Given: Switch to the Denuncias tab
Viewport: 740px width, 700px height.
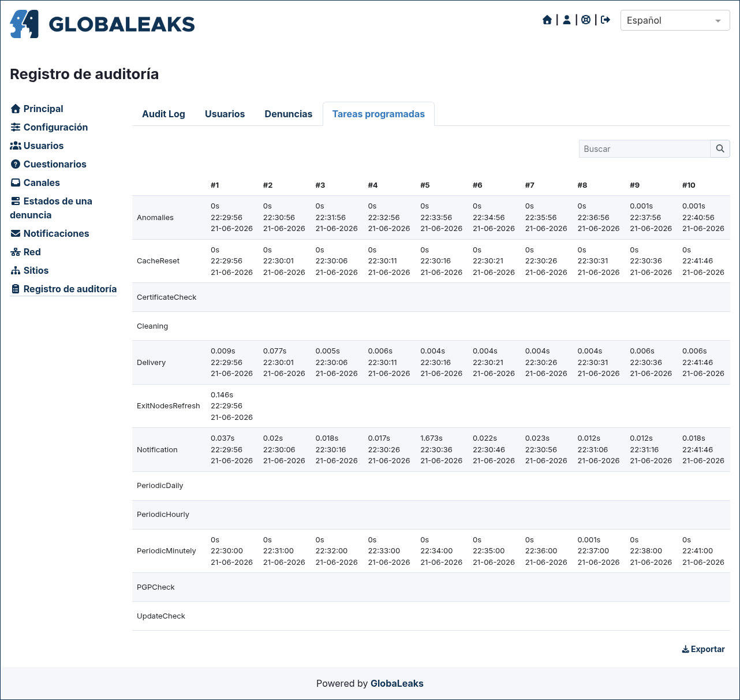Looking at the screenshot, I should click(x=289, y=114).
